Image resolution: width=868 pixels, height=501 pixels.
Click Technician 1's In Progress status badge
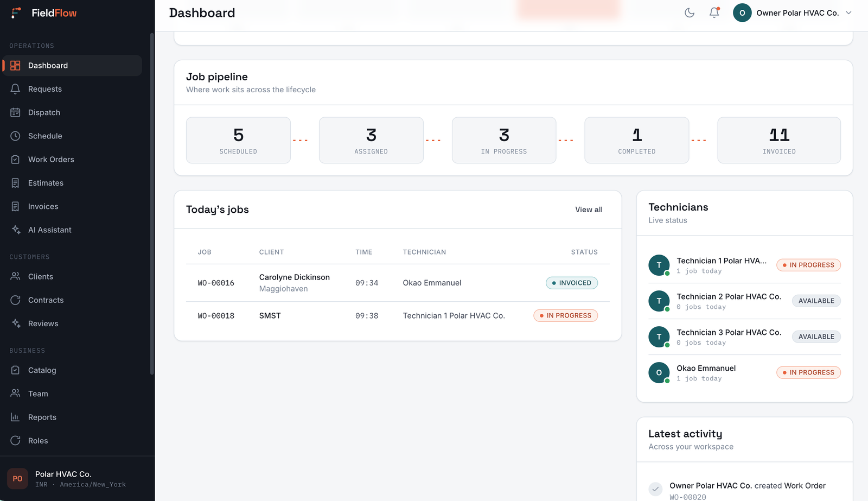click(808, 265)
